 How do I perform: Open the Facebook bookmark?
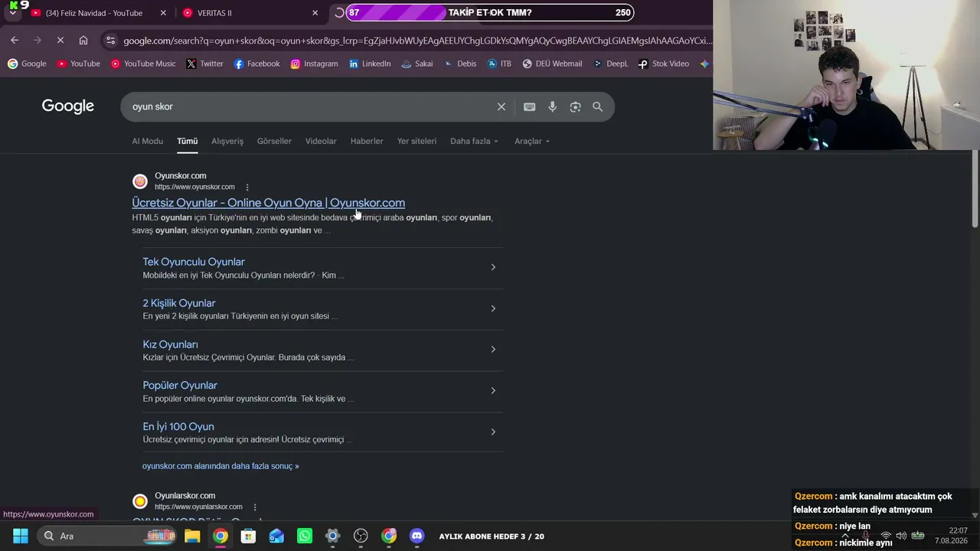coord(256,64)
